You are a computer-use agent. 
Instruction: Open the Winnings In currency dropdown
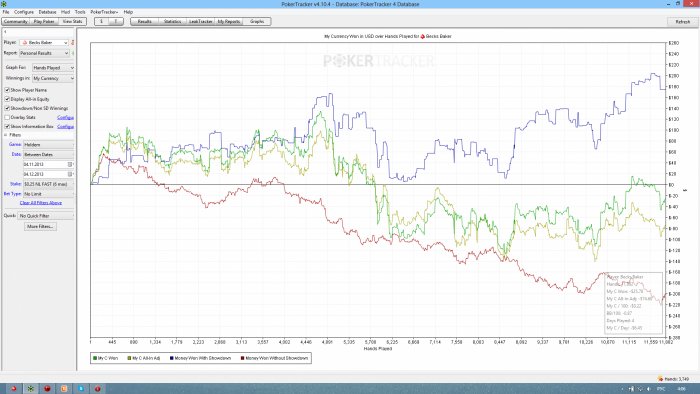coord(53,78)
